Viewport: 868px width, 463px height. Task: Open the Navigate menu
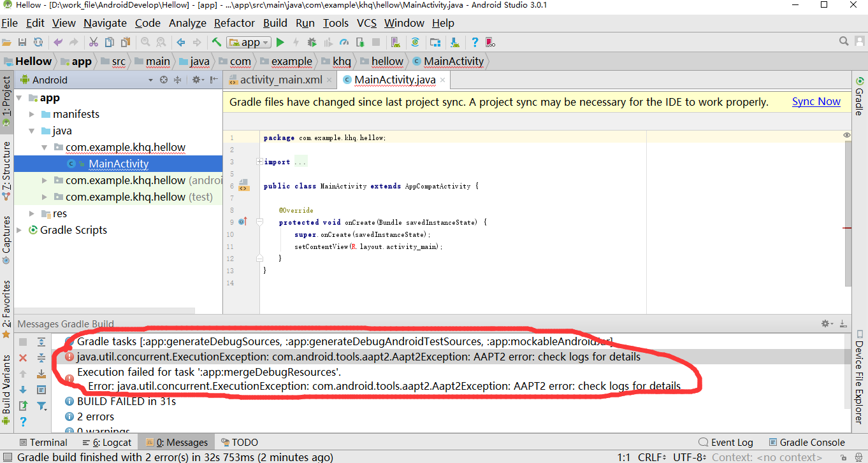pyautogui.click(x=105, y=23)
